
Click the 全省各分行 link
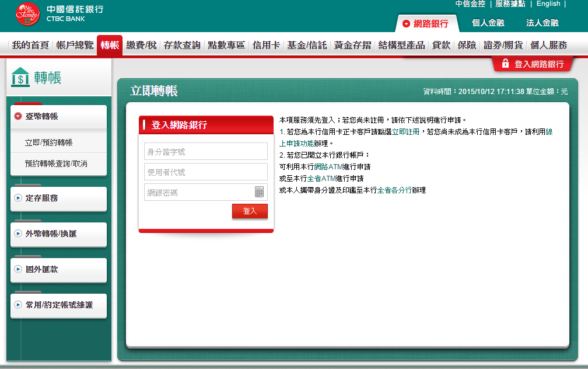(x=394, y=190)
